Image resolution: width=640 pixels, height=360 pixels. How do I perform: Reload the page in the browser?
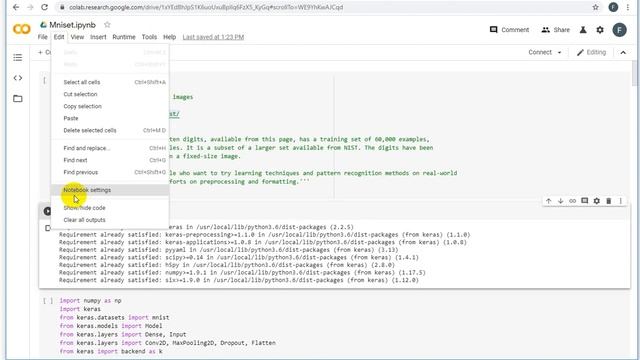click(x=44, y=7)
